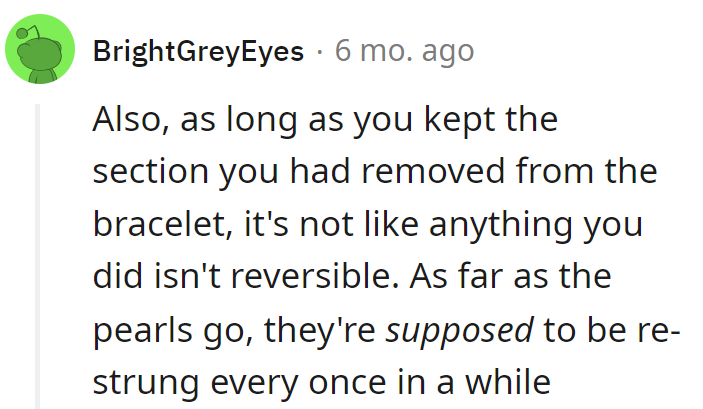Click the italicized word 'supposed'

click(460, 330)
